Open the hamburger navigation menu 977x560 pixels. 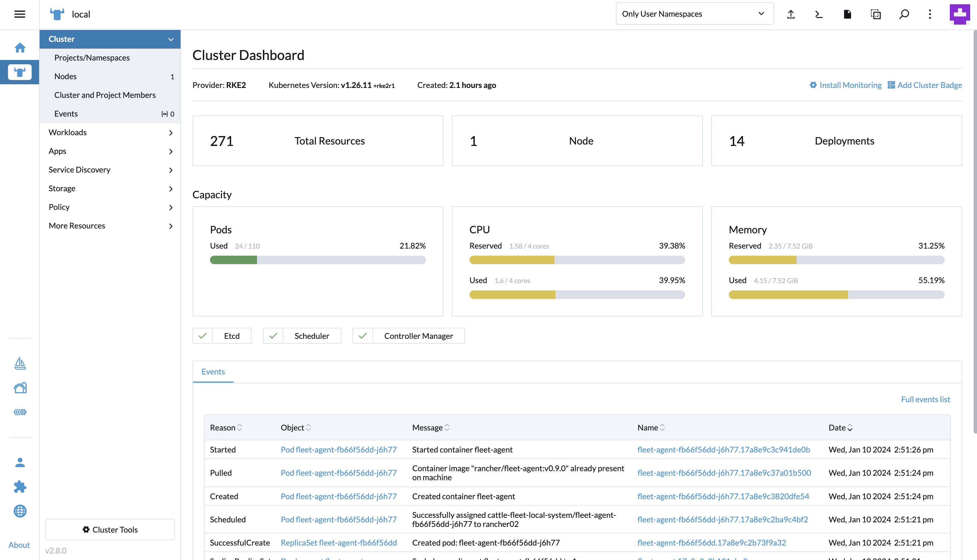[x=20, y=14]
